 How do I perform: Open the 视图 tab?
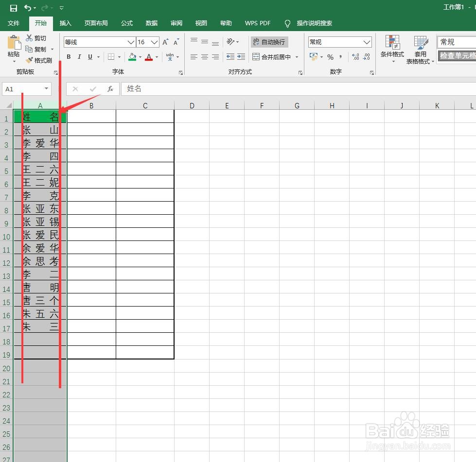(201, 23)
